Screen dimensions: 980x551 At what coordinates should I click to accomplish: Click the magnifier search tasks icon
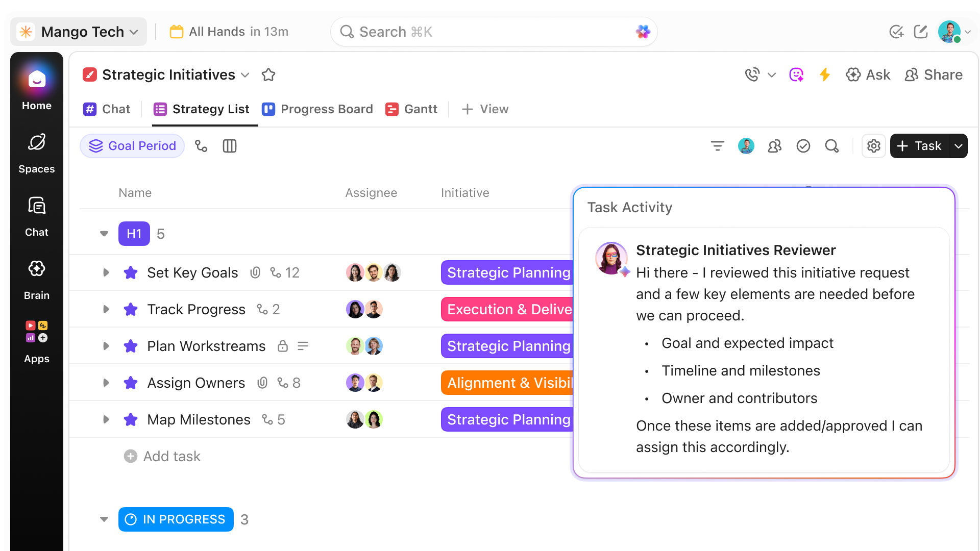(831, 146)
